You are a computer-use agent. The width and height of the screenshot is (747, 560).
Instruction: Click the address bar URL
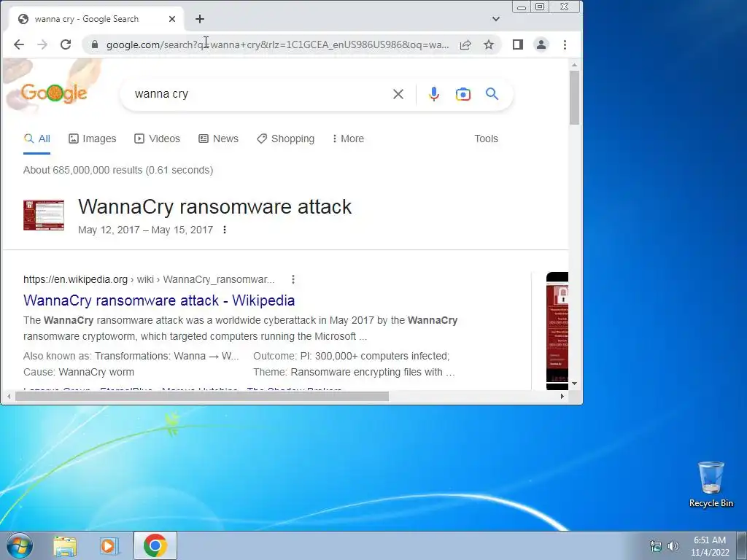277,44
